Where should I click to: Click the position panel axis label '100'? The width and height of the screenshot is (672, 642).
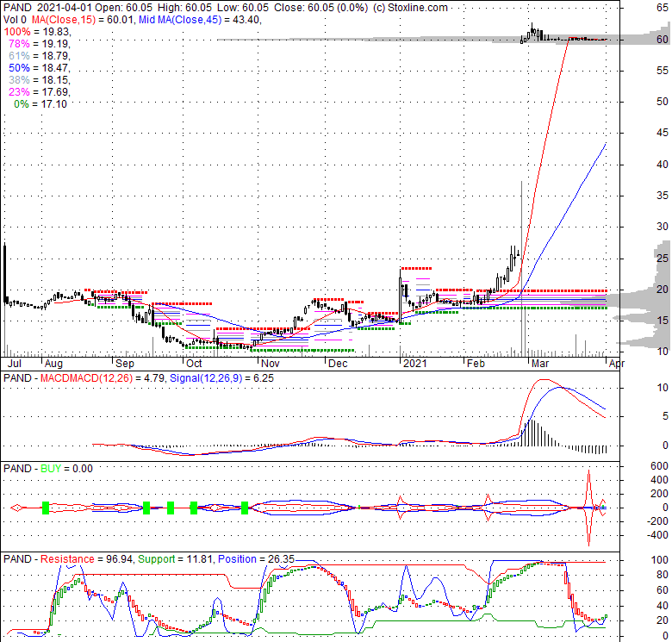click(660, 560)
